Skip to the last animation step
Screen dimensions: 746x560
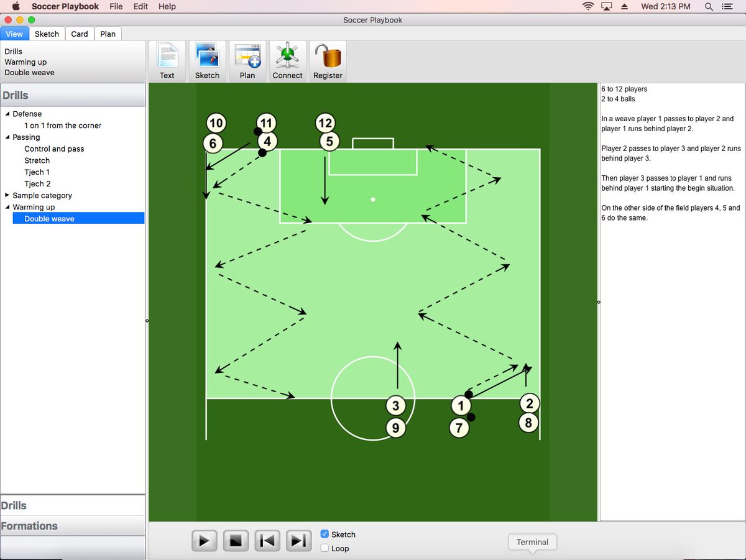coord(298,540)
